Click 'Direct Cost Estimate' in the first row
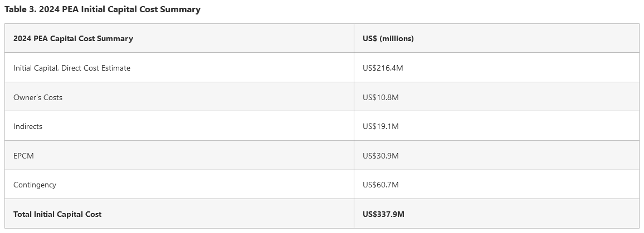644x233 pixels. tap(97, 68)
